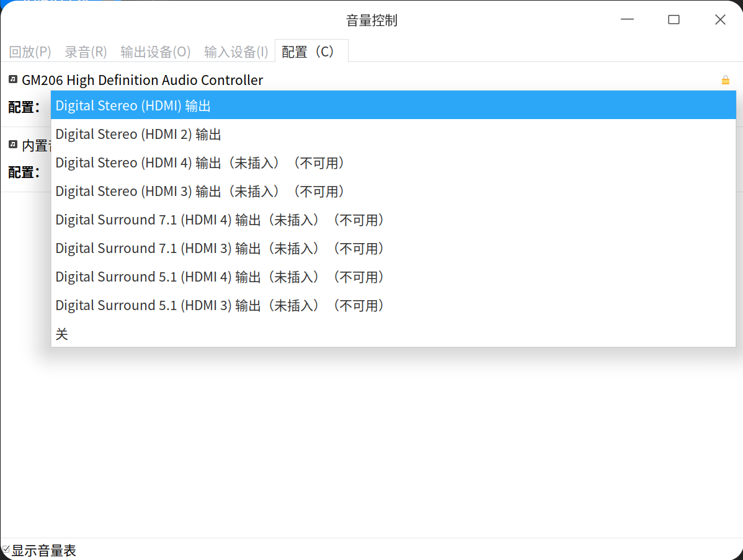Toggle the 显示音量表 checkbox
The image size is (743, 560).
tap(6, 549)
